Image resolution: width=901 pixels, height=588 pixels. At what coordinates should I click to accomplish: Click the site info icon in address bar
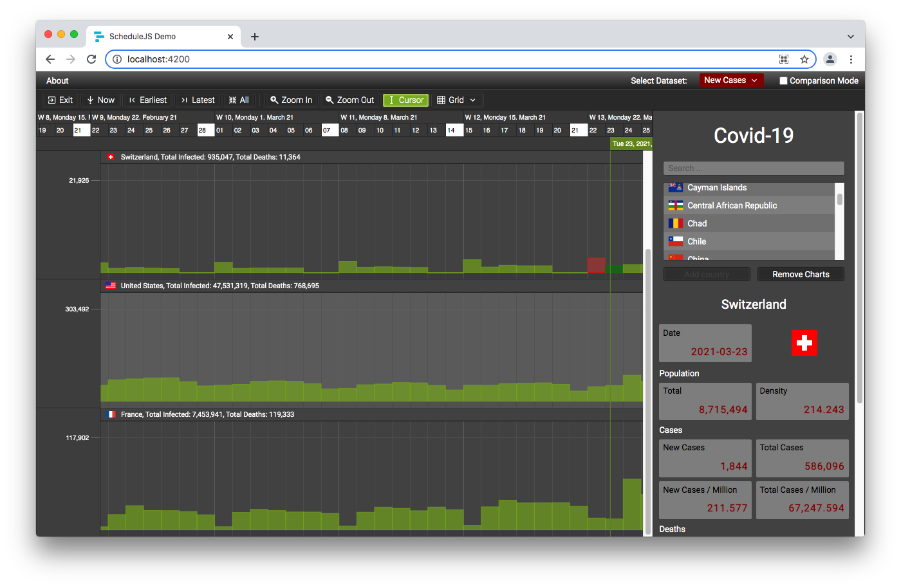pos(117,59)
